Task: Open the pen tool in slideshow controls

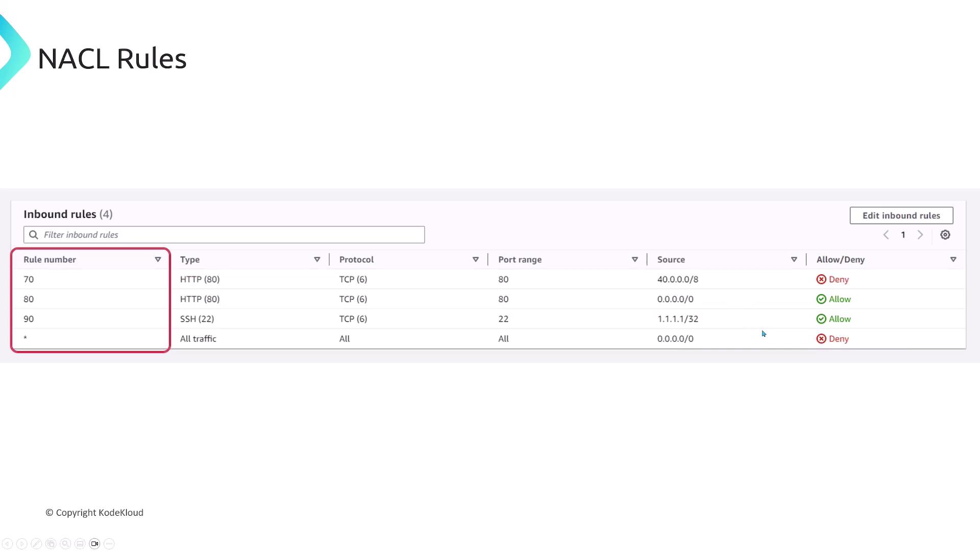Action: 36,544
